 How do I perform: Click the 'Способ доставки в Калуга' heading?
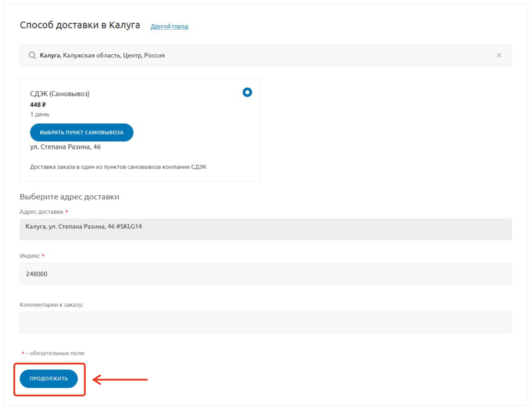80,25
